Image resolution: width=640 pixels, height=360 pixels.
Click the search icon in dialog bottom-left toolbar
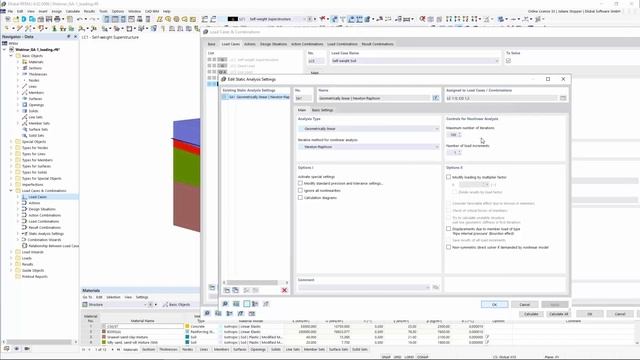(225, 304)
